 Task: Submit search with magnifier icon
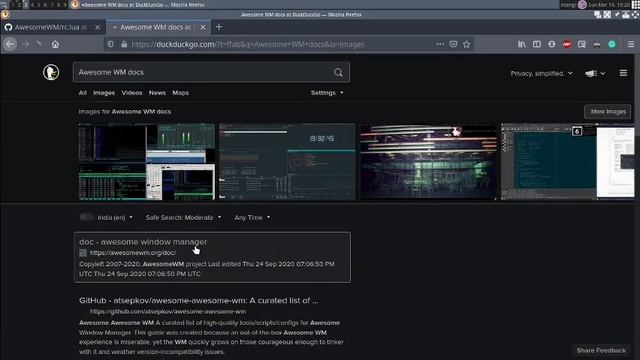point(338,73)
